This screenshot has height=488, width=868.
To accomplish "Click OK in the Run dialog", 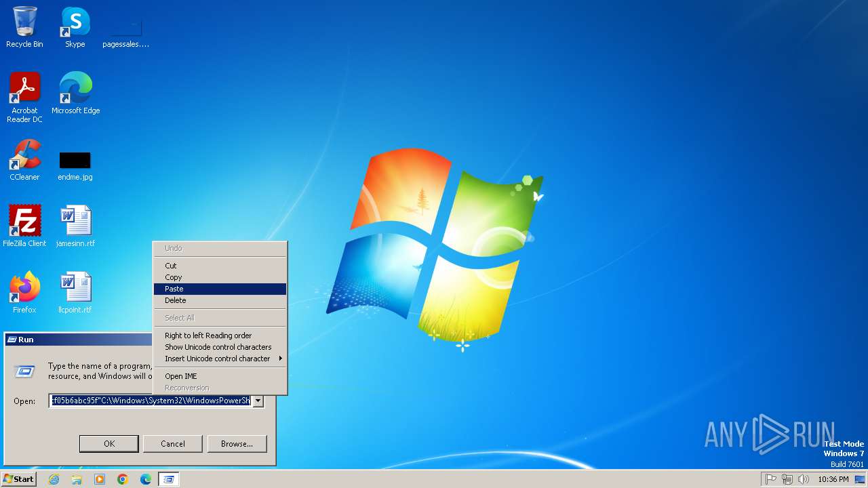I will coord(109,444).
